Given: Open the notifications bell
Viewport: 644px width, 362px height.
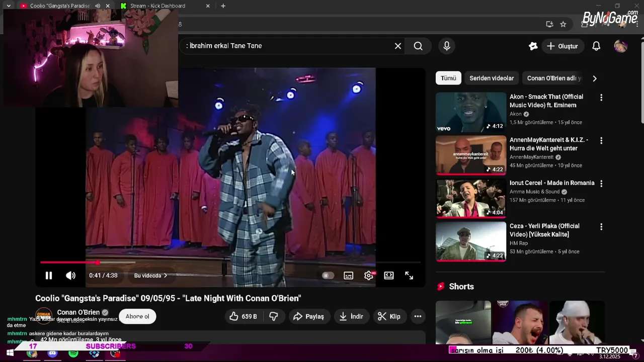Looking at the screenshot, I should [x=596, y=46].
